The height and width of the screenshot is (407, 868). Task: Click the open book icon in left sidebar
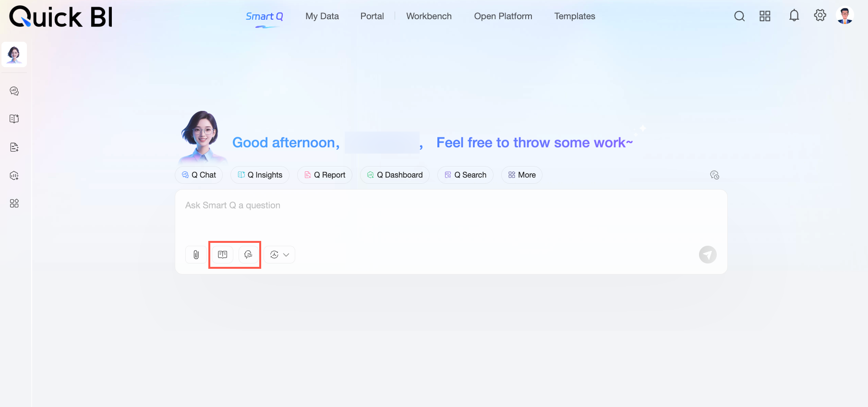click(x=14, y=119)
